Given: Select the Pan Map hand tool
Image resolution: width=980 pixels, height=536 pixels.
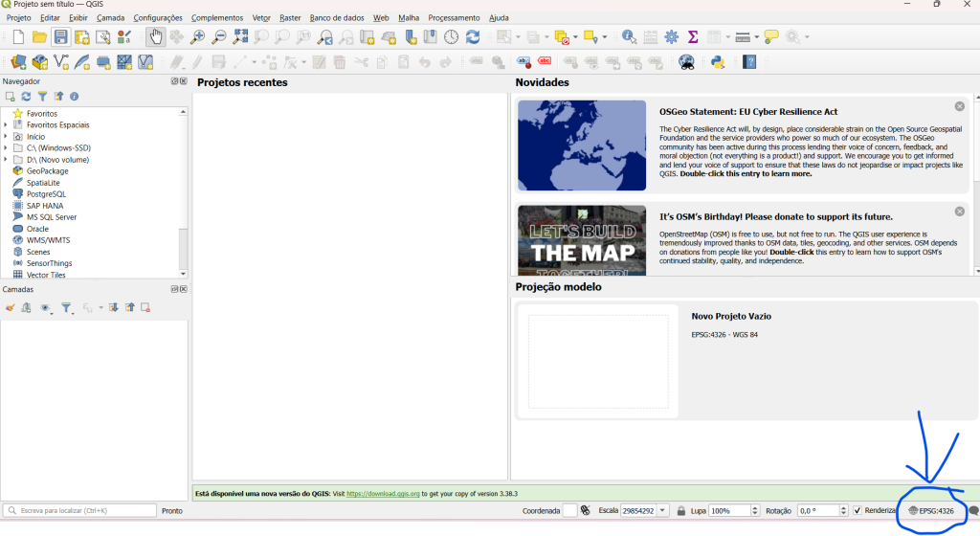Looking at the screenshot, I should (155, 37).
